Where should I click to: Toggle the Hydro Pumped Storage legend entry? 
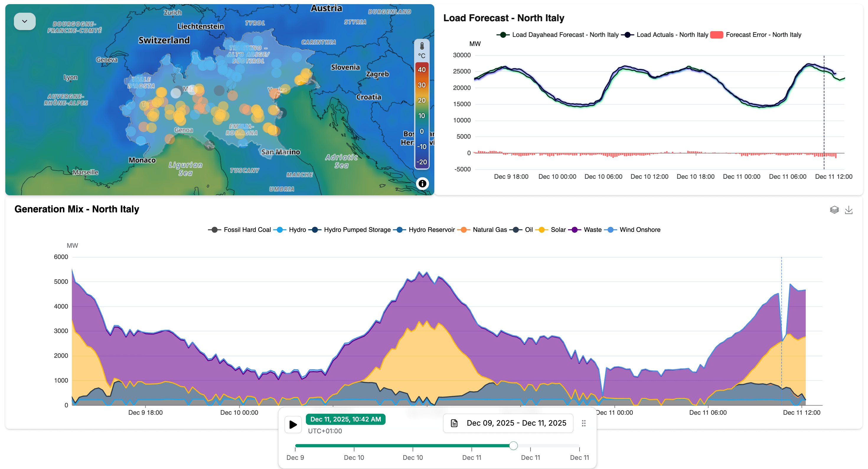point(315,229)
